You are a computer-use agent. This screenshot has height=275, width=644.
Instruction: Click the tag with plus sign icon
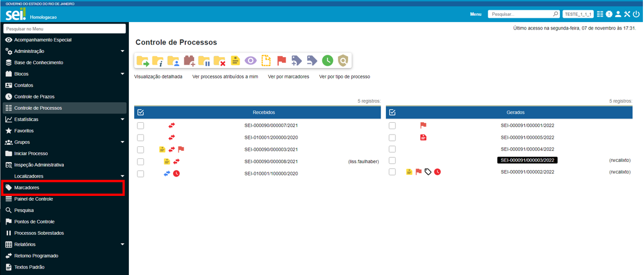296,61
